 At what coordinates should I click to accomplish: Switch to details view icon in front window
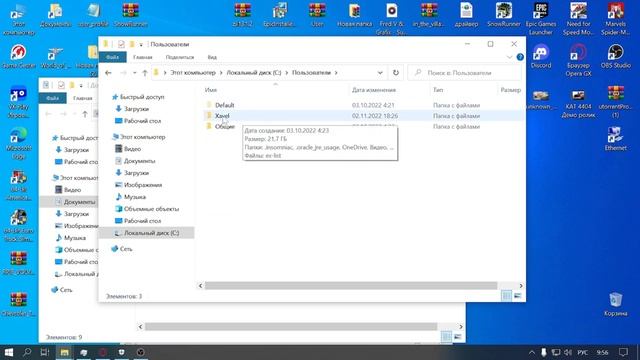(506, 296)
